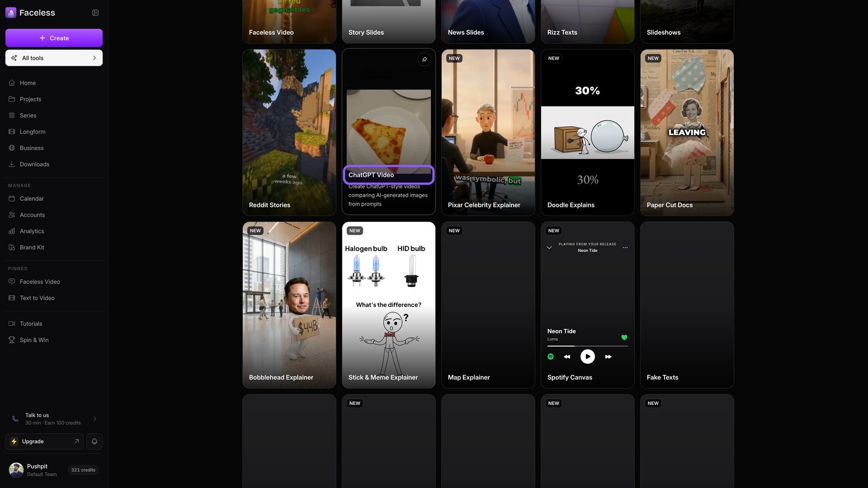
Task: Click the Calendar icon under Manage
Action: click(12, 198)
